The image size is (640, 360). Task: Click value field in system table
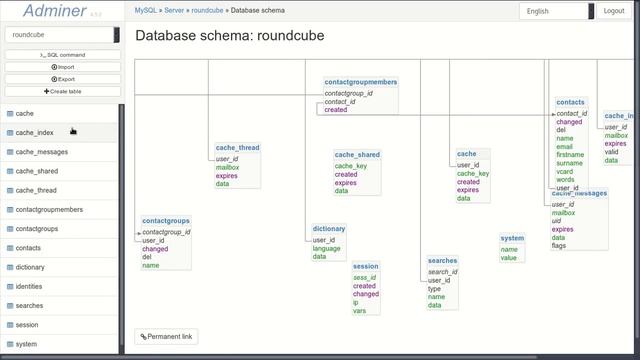509,258
